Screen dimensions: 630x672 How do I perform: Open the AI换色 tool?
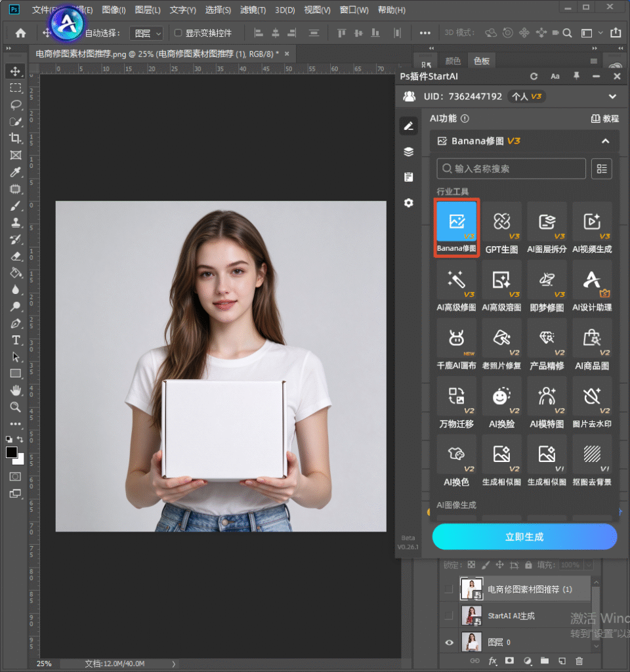point(457,461)
